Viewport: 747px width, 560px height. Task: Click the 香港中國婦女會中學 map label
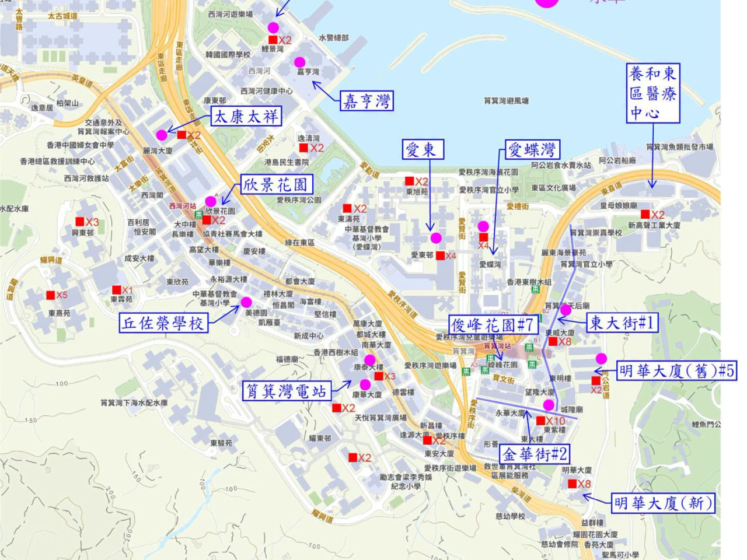coord(81,145)
